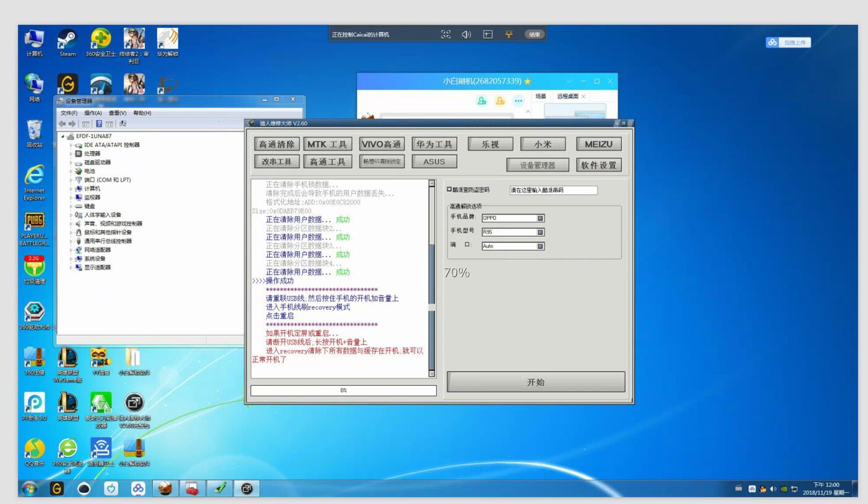Open the 高通清除 tool
Viewport: 868px width, 504px height.
pyautogui.click(x=277, y=144)
